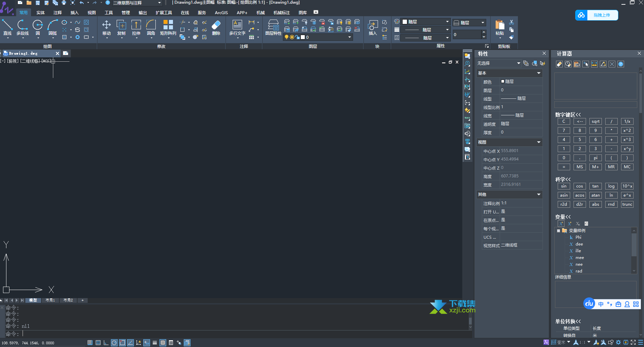644x347 pixels.
Task: Collapse the 变量样例 tree node
Action: point(558,231)
